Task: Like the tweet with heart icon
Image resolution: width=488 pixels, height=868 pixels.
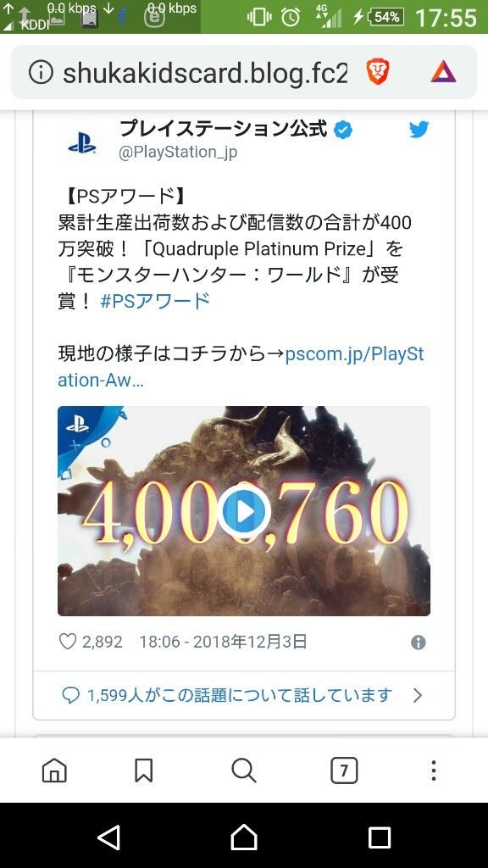Action: pos(68,642)
